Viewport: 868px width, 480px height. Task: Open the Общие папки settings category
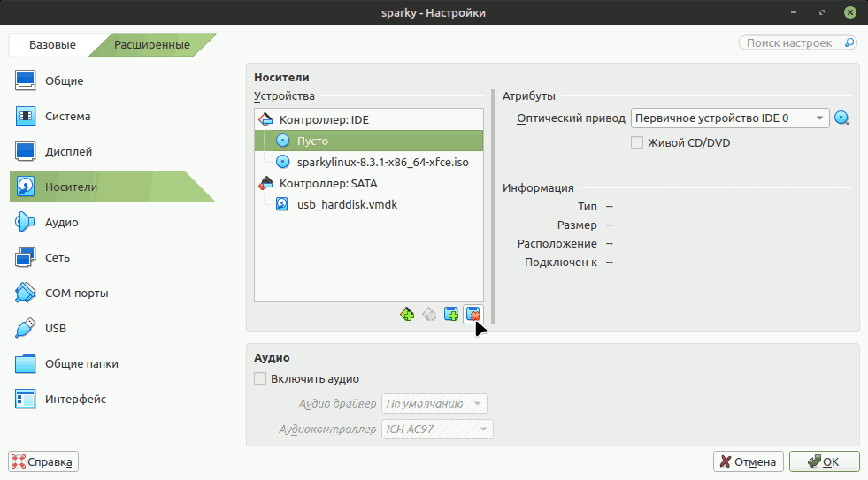click(x=112, y=364)
